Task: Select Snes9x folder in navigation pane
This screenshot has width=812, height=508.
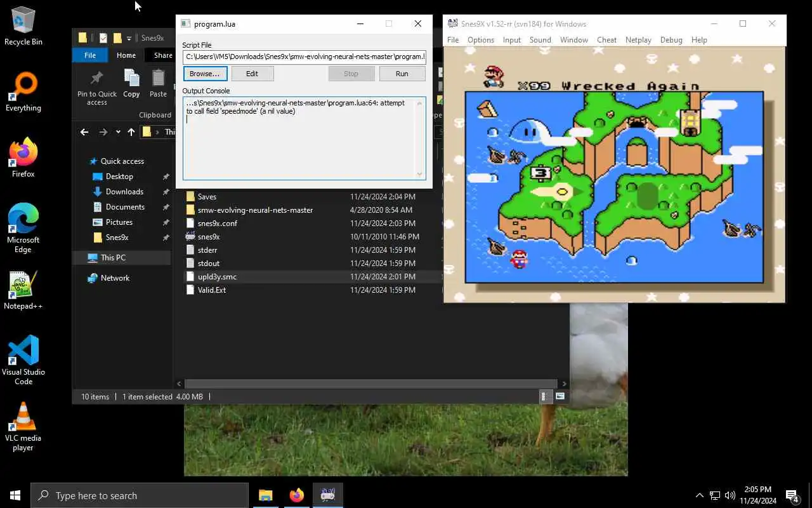Action: click(117, 237)
